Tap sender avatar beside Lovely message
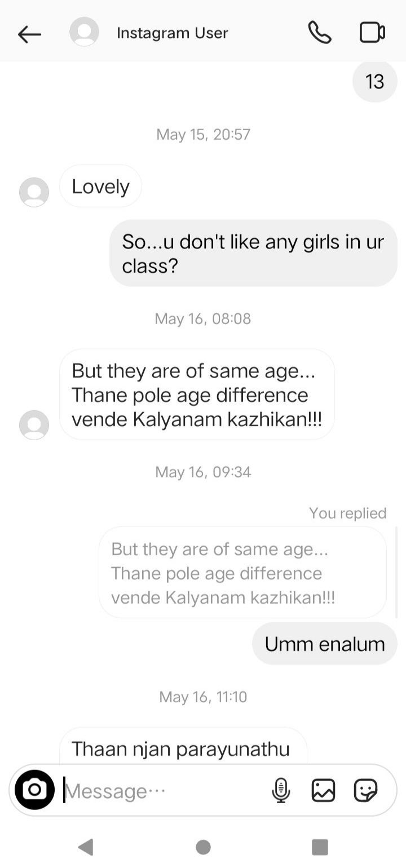The image size is (406, 868). coord(34,192)
